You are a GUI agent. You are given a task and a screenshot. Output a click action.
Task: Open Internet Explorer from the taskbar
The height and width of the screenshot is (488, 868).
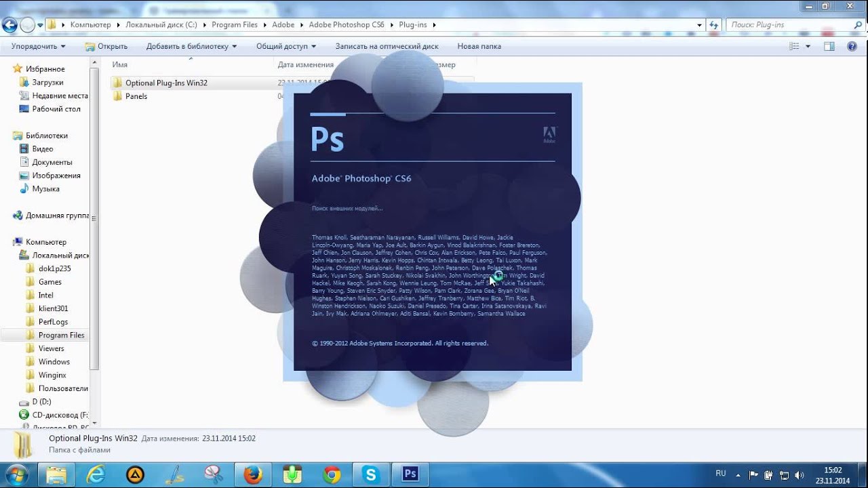[x=96, y=474]
